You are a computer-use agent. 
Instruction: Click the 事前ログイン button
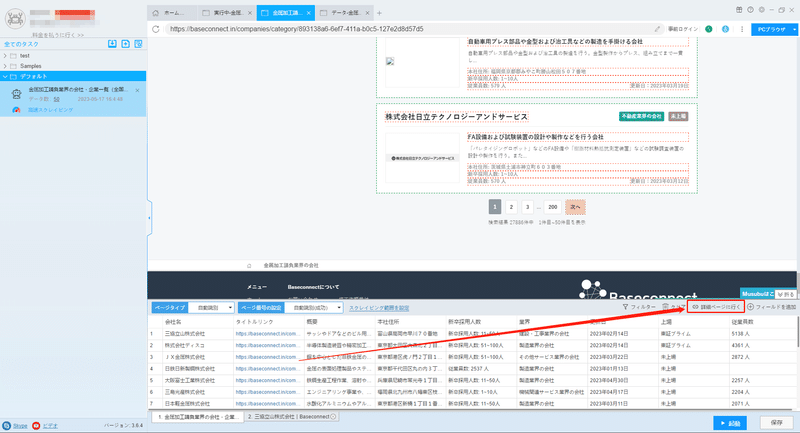click(683, 29)
